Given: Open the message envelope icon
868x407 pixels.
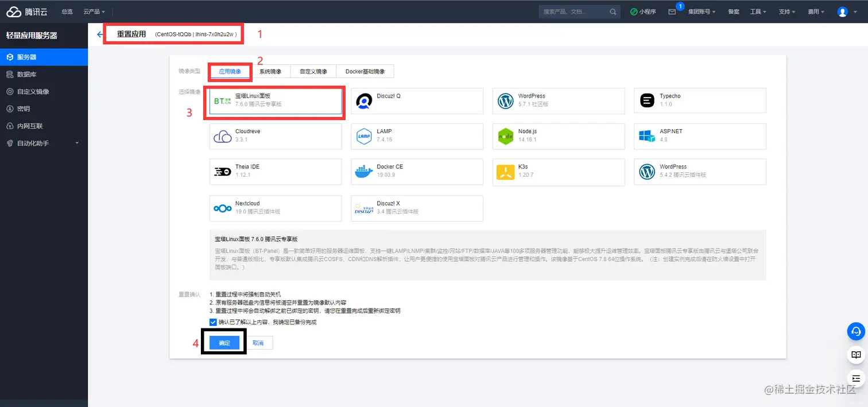Looking at the screenshot, I should coord(672,11).
